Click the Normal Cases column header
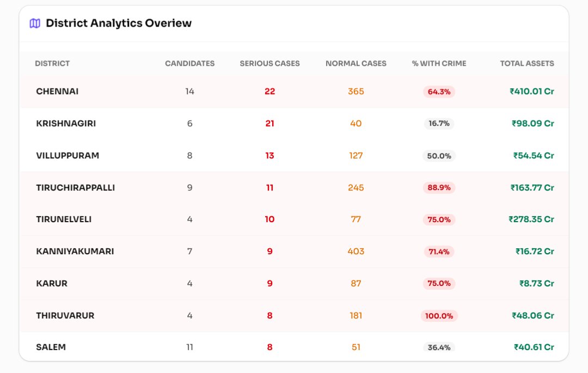Screen dimensions: 588x373 tap(356, 64)
